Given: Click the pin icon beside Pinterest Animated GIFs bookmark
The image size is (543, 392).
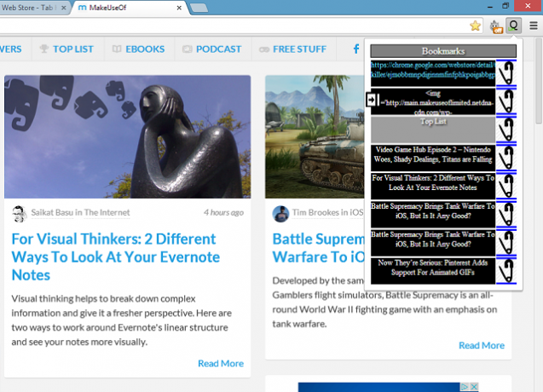Looking at the screenshot, I should tap(506, 272).
